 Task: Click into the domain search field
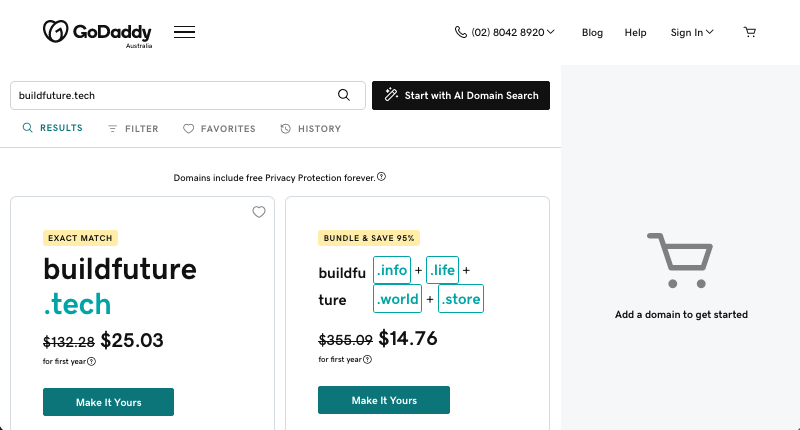click(170, 95)
